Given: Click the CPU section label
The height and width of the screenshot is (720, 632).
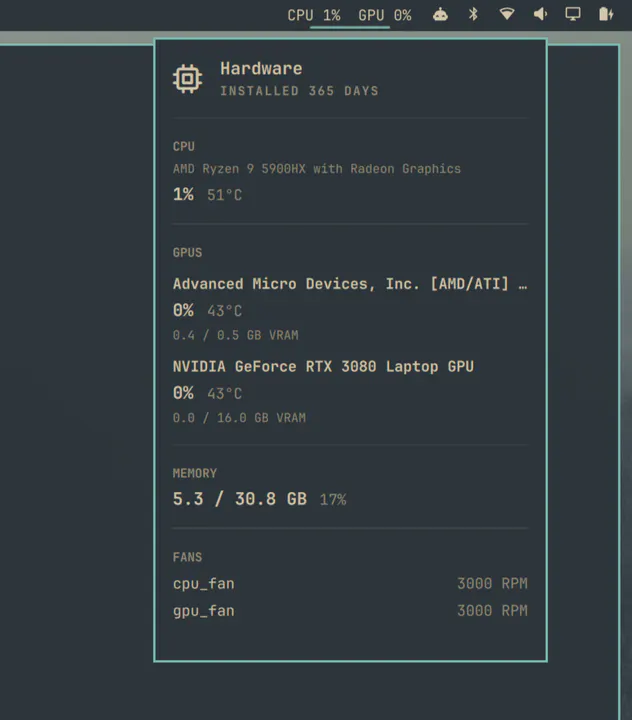Looking at the screenshot, I should 184,146.
